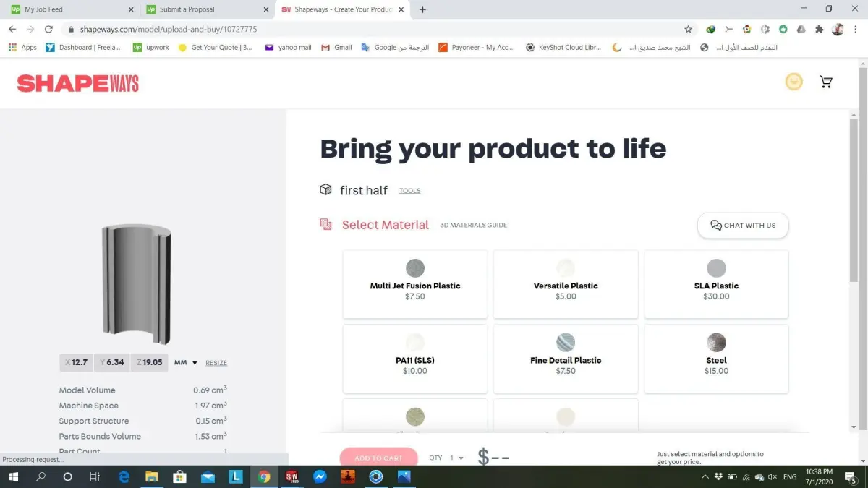Click CHAT WITH US button
Screen dimensions: 868x488
pyautogui.click(x=743, y=226)
